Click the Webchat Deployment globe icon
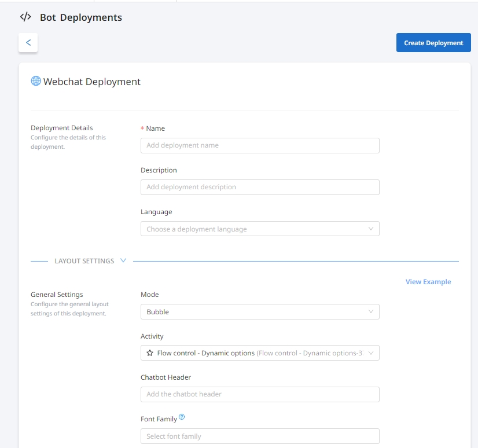Screen dimensions: 478x448 point(36,82)
